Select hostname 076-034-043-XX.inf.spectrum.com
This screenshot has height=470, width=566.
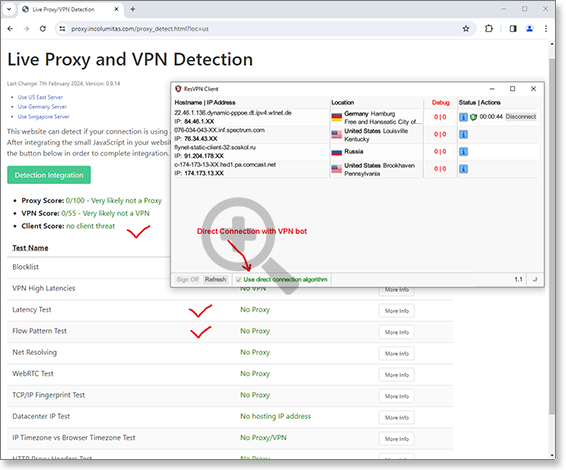pyautogui.click(x=219, y=130)
